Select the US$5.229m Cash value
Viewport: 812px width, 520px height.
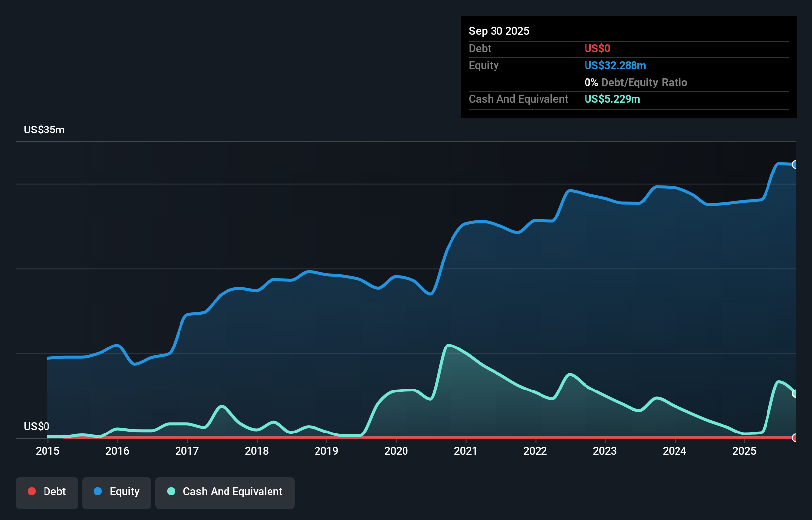[612, 99]
